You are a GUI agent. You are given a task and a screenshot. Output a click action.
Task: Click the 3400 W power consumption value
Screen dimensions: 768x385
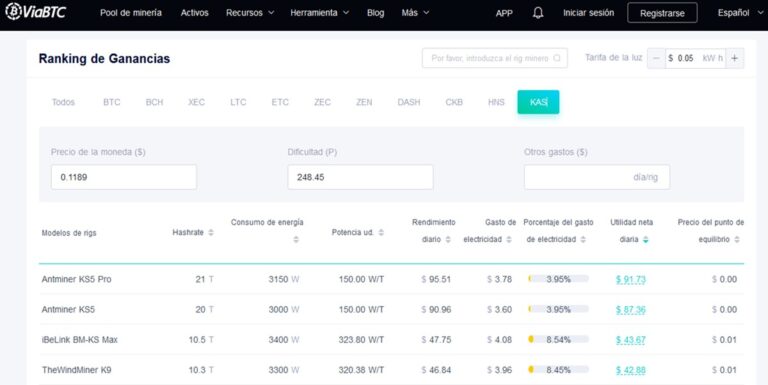pos(284,339)
